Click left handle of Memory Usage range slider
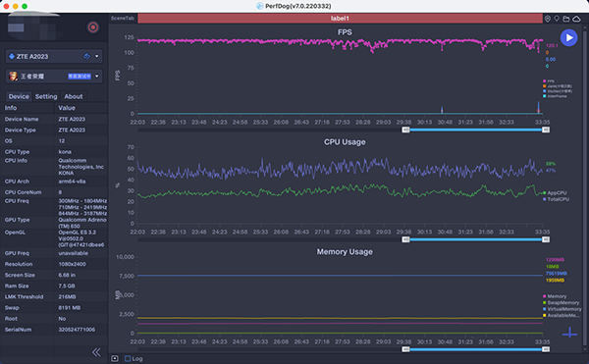589x364 pixels. click(405, 349)
